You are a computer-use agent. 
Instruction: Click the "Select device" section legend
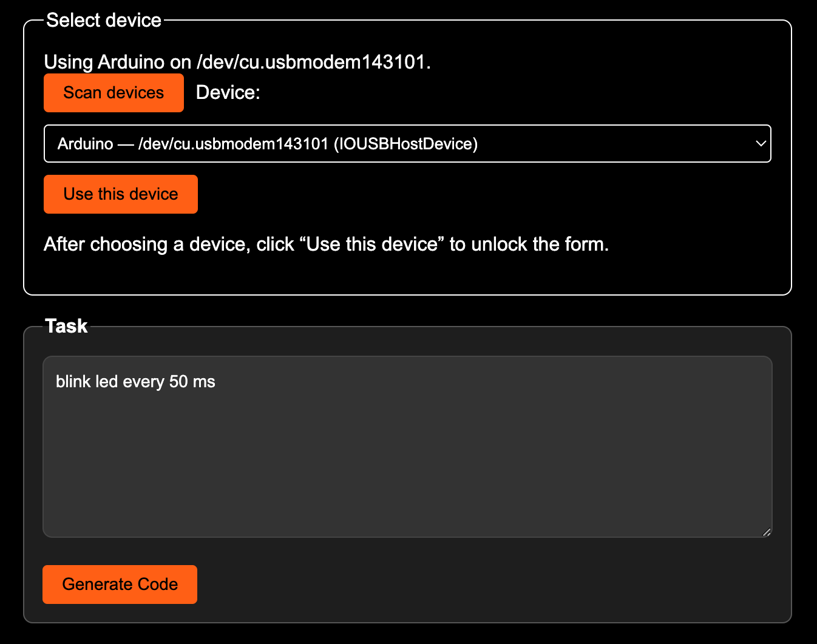tap(104, 21)
